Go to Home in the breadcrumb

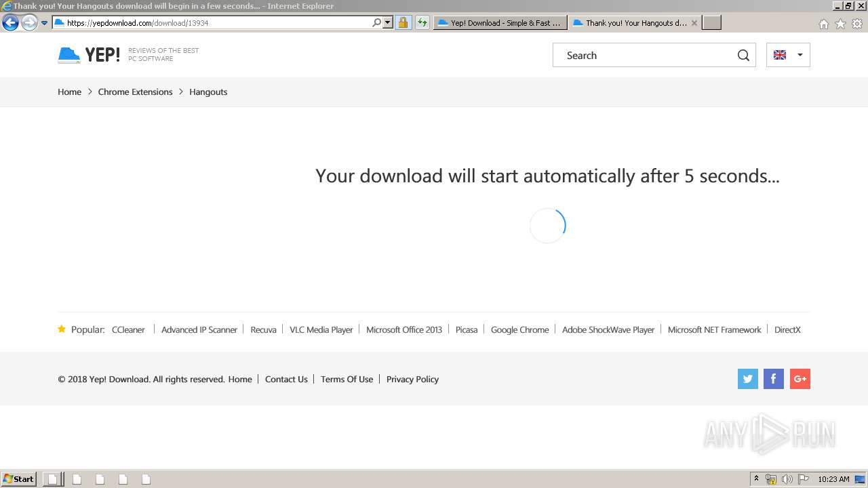coord(69,92)
